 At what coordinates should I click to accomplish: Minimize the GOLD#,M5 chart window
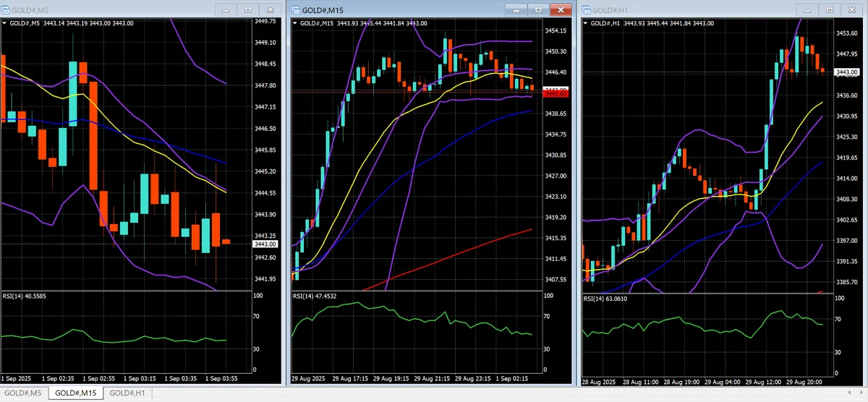[x=226, y=10]
